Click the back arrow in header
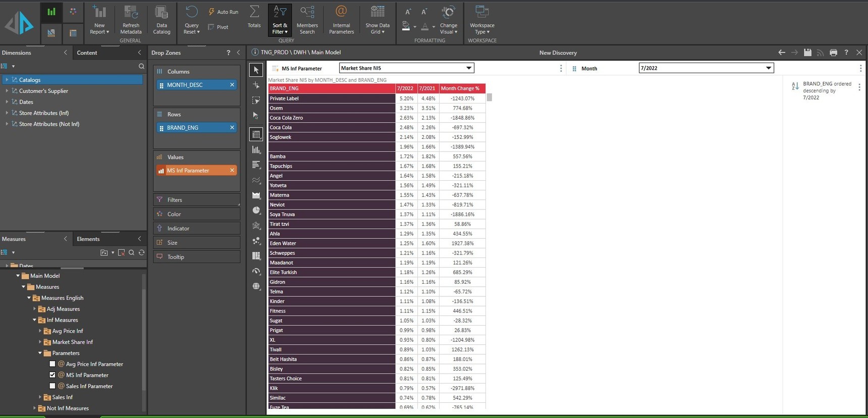The image size is (868, 418). pyautogui.click(x=781, y=53)
